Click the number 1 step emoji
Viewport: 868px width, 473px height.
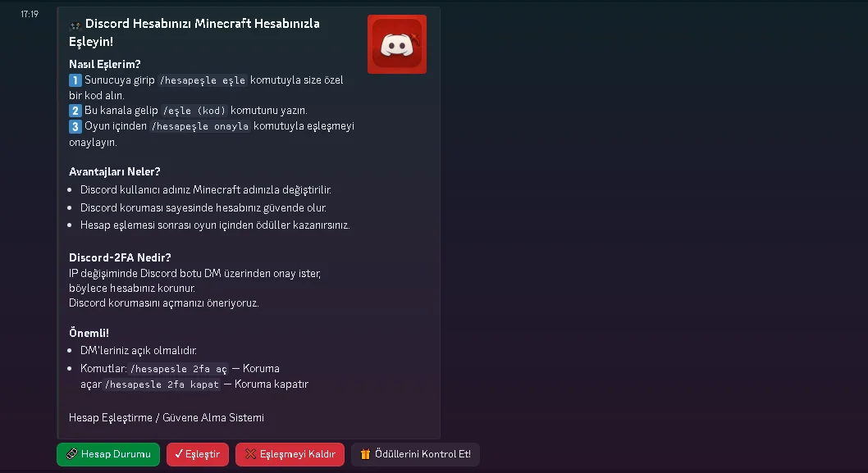click(75, 80)
